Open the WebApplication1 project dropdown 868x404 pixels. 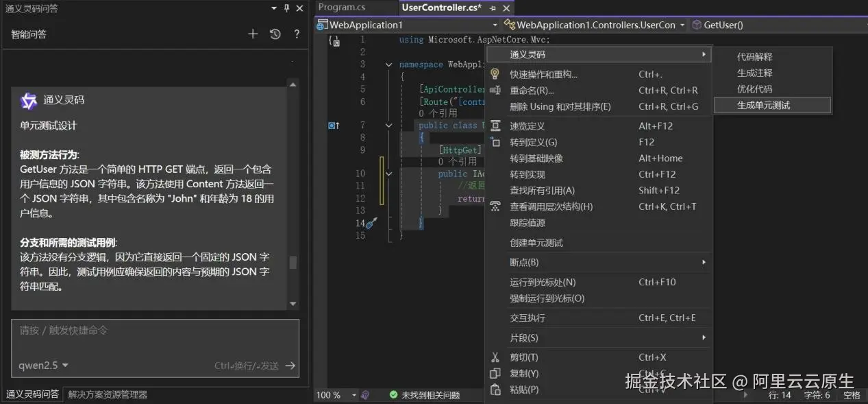(408, 25)
